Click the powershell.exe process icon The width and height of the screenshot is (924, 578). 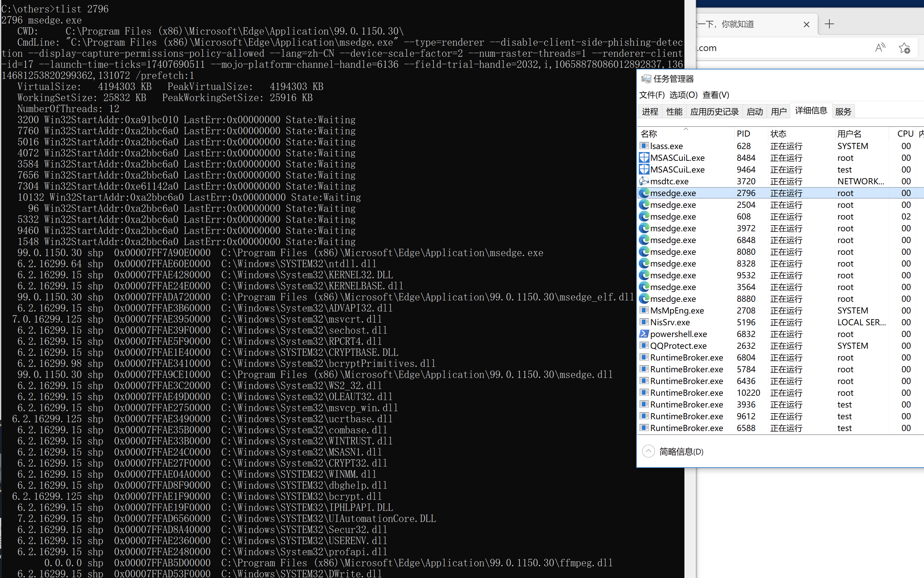tap(644, 334)
